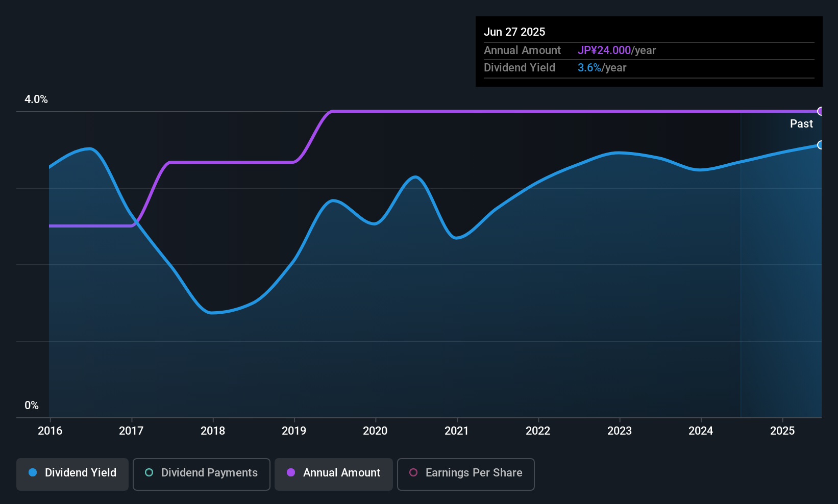Click the JP¥24.000/year annual amount value
Image resolution: width=838 pixels, height=504 pixels.
pyautogui.click(x=617, y=51)
